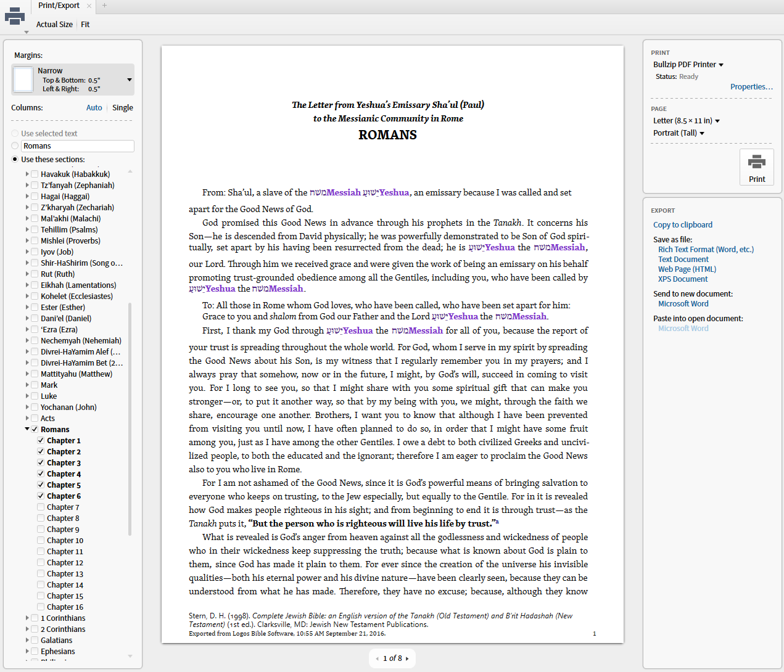
Task: Click the '1 of 8' page indicator
Action: click(x=392, y=658)
